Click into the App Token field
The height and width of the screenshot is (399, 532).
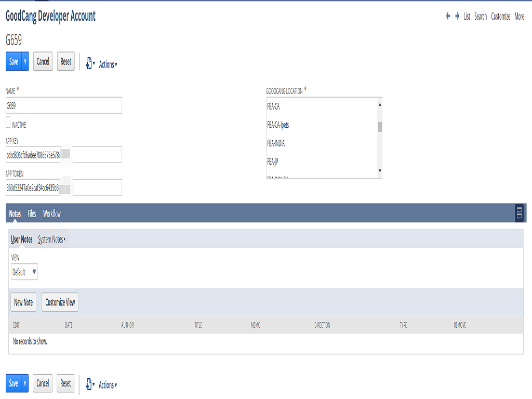click(64, 187)
